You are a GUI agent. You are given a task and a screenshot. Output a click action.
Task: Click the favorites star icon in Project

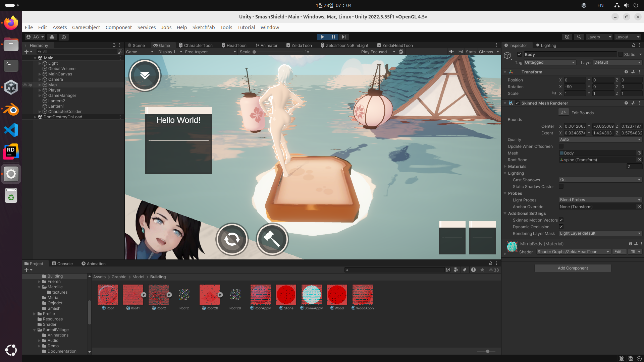pos(482,270)
